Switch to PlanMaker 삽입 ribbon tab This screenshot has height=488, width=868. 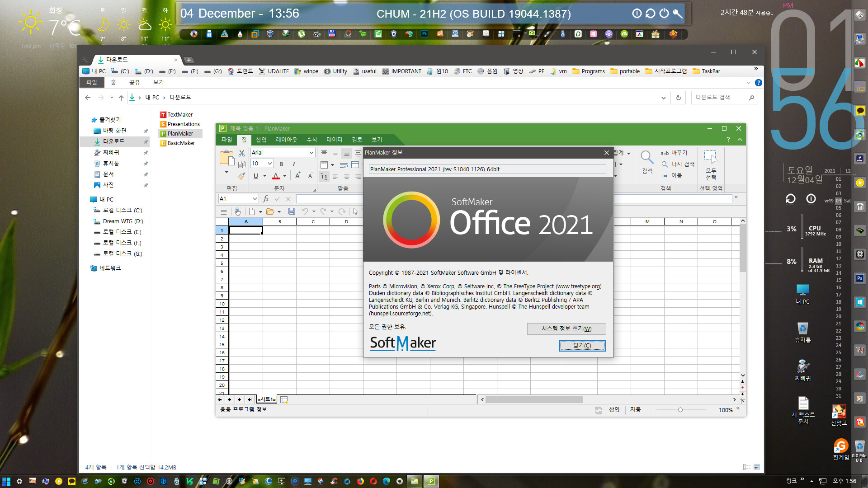pos(261,140)
